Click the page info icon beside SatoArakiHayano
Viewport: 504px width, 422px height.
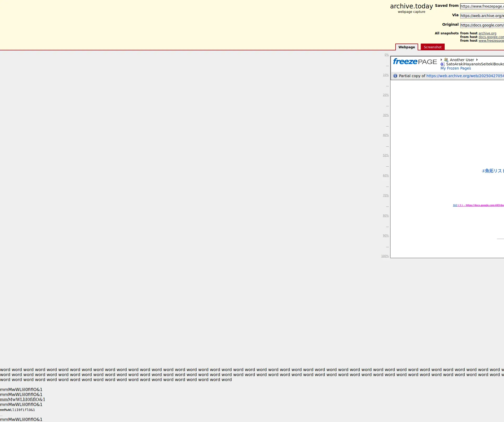click(x=442, y=64)
